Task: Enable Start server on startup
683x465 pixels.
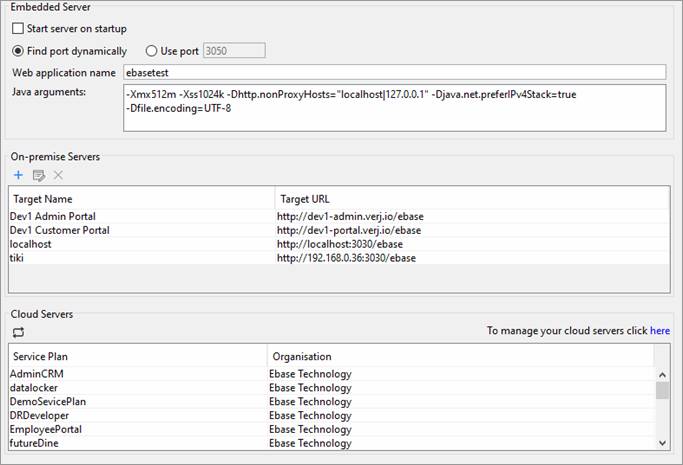Action: click(x=18, y=29)
